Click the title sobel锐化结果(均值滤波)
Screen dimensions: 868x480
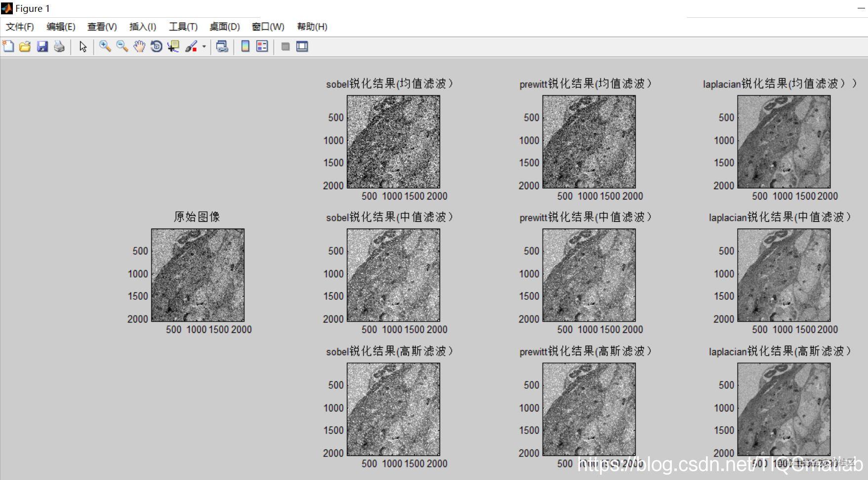point(390,83)
